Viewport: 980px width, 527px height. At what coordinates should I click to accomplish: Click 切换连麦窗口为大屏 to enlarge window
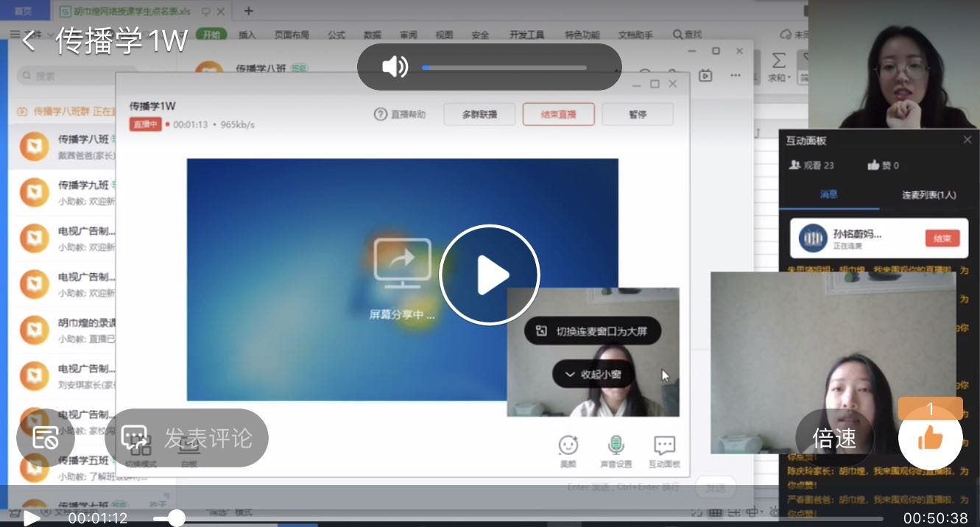(x=593, y=331)
